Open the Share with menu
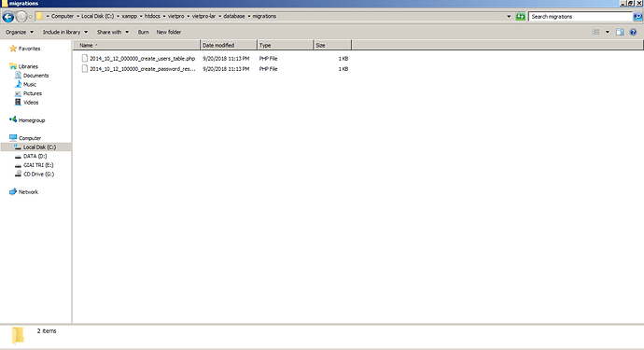 pyautogui.click(x=113, y=32)
